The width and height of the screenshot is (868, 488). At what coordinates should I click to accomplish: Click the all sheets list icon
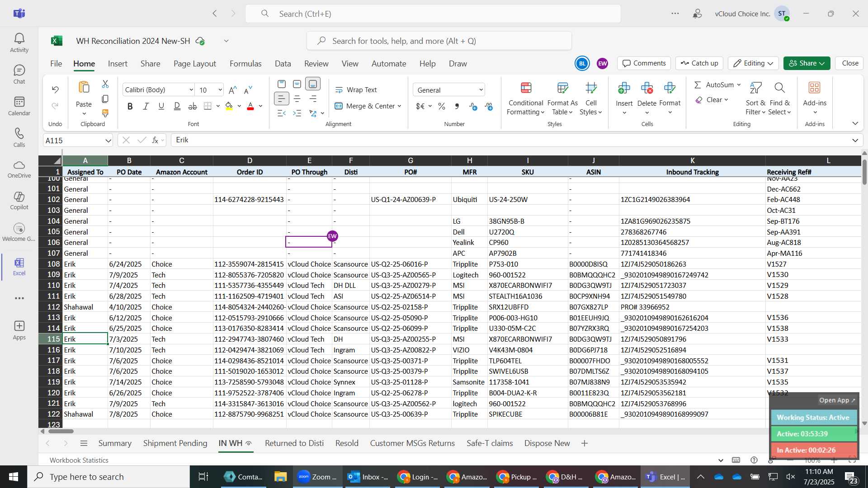point(84,443)
